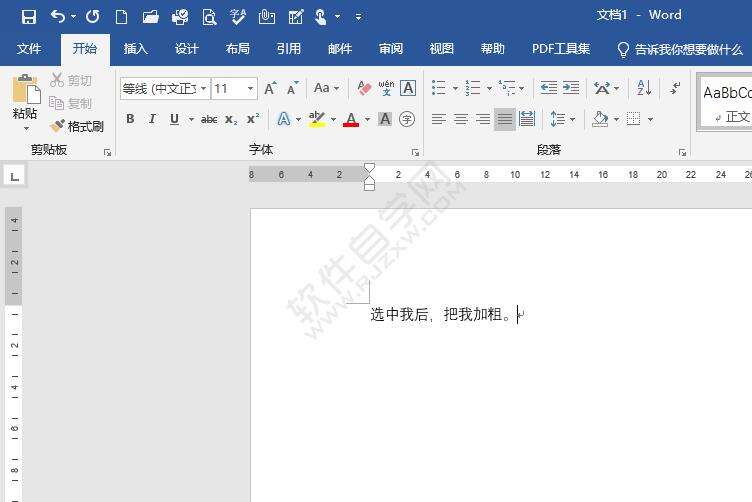Viewport: 752px width, 502px height.
Task: Align text to the right
Action: tap(483, 119)
